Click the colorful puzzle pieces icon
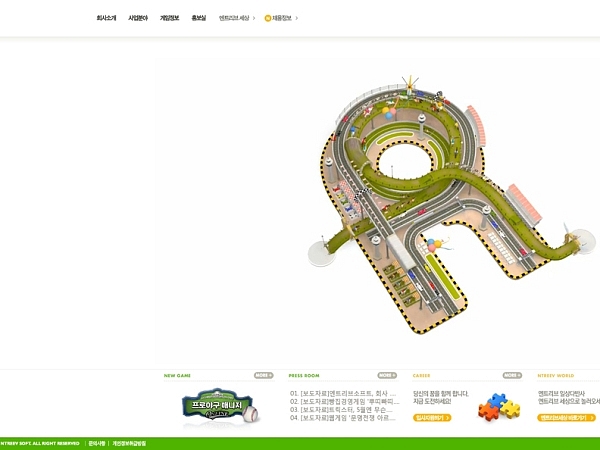600x450 pixels. coord(498,406)
